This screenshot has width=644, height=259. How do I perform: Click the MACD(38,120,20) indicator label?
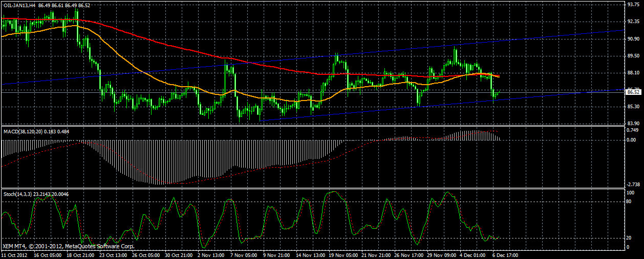(23, 132)
